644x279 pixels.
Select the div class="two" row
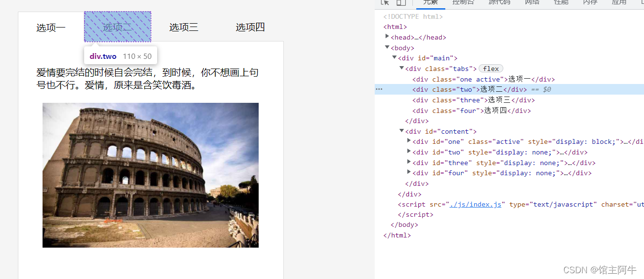[509, 89]
